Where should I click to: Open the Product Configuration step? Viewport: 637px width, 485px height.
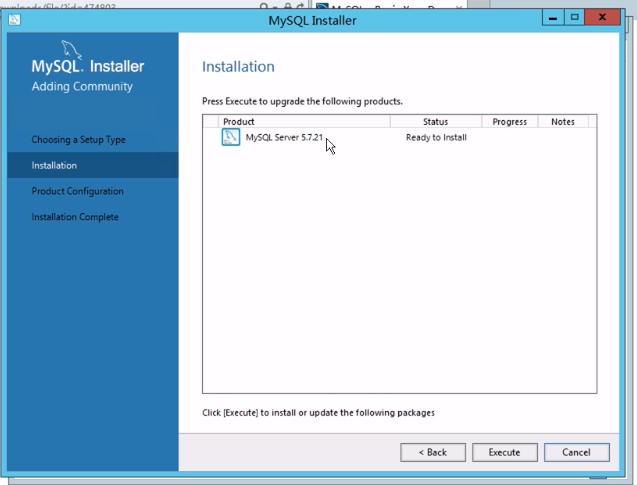pos(78,191)
